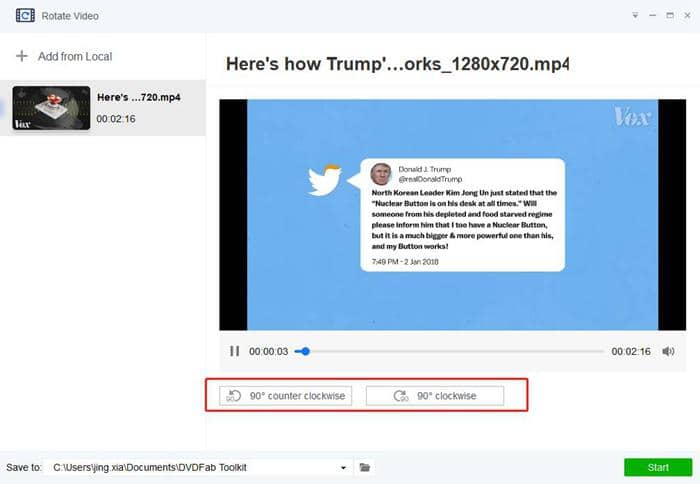Click the video title Here's how Trump'...orks_1280x720.mp4
This screenshot has width=700, height=484.
click(x=397, y=64)
